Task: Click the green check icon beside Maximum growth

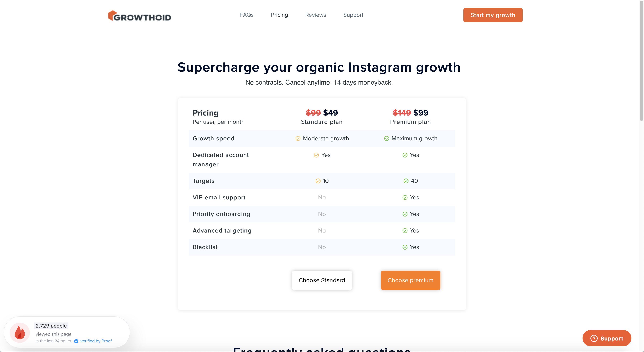Action: 387,138
